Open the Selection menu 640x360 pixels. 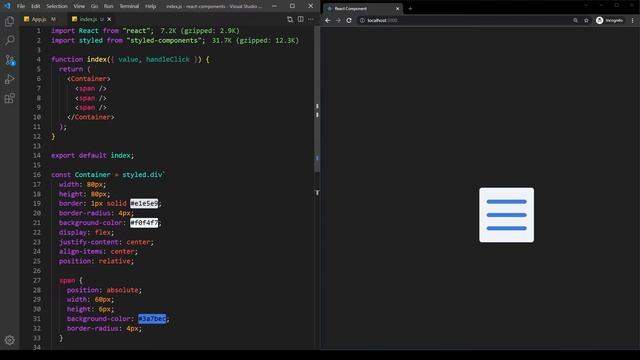coord(57,6)
